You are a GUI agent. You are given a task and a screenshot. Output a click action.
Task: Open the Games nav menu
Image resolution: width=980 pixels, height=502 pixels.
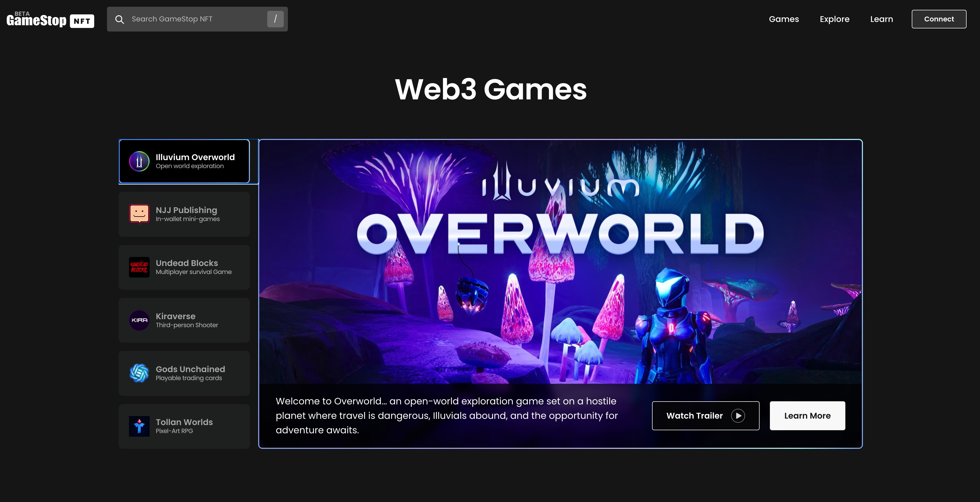click(784, 19)
